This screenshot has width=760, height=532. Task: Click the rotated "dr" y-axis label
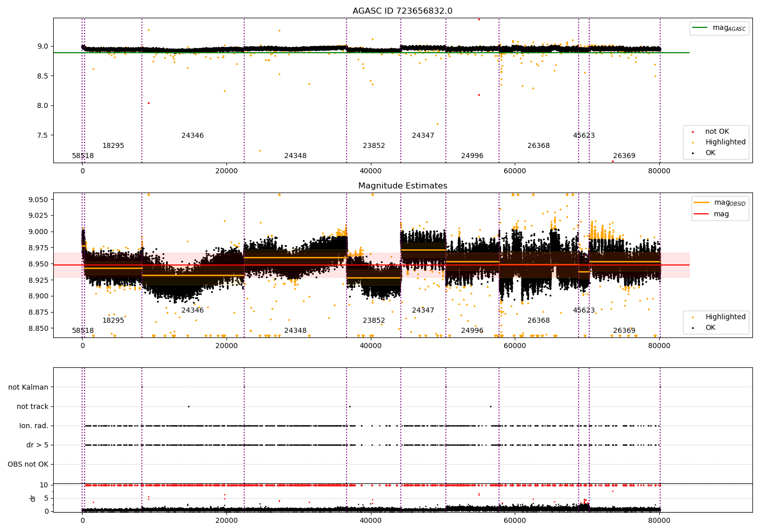pos(33,498)
